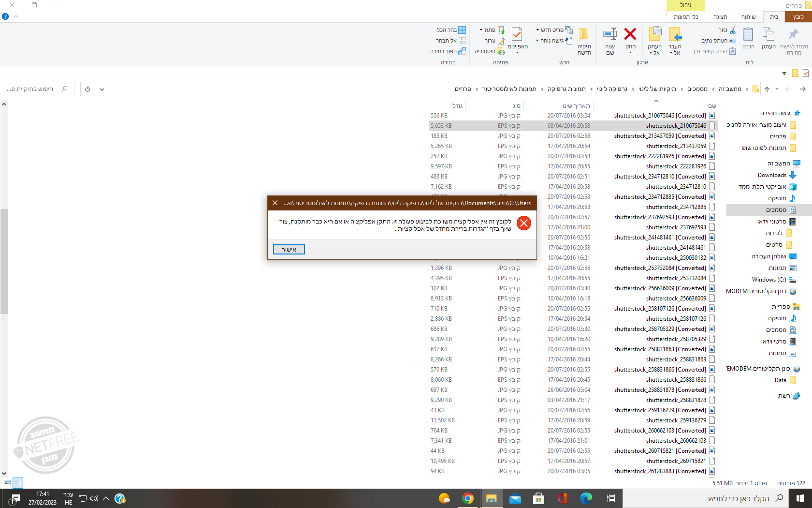Image resolution: width=812 pixels, height=508 pixels.
Task: Open Windows (C:) drive in navigation pane
Action: pyautogui.click(x=769, y=280)
